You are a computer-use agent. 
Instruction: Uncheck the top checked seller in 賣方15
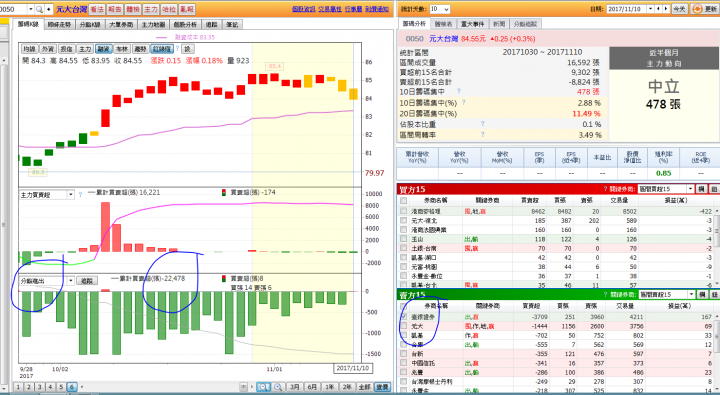coord(403,316)
